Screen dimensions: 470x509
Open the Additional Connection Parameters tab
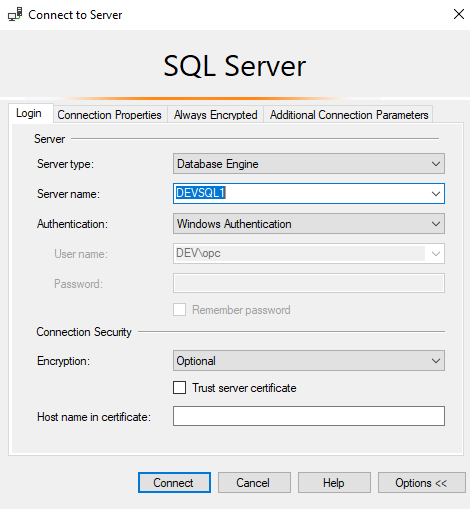click(x=349, y=115)
